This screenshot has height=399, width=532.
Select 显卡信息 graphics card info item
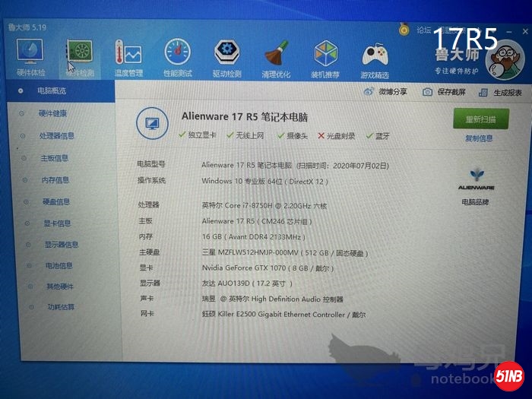(x=57, y=223)
